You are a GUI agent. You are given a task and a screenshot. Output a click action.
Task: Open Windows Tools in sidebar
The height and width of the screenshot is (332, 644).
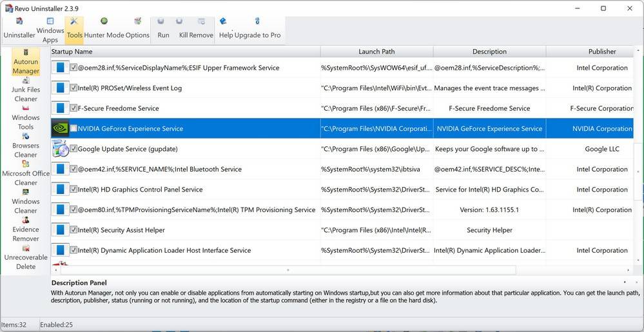[26, 118]
